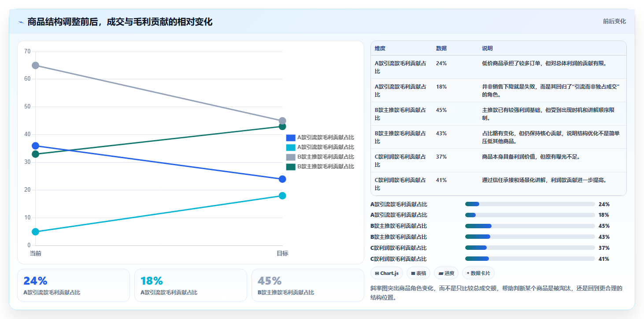Click the progress bar labeled 41%
Image resolution: width=644 pixels, height=319 pixels.
(530, 259)
